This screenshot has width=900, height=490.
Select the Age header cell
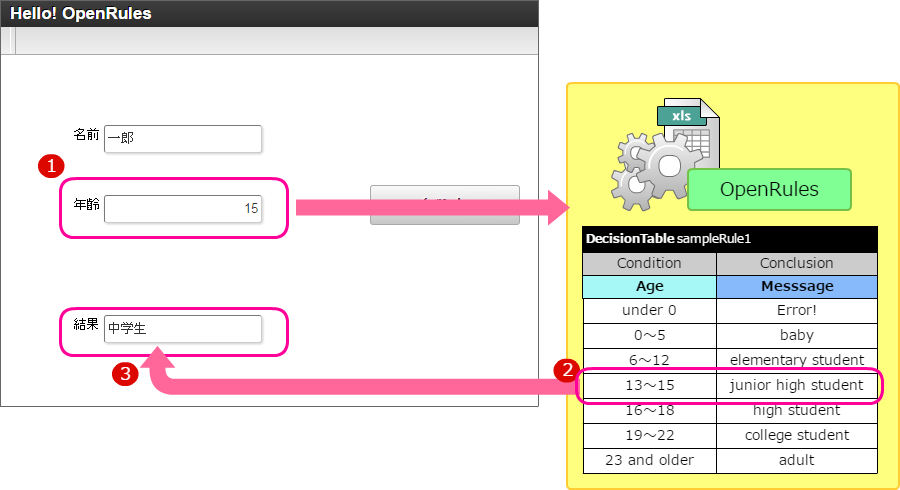[x=649, y=287]
